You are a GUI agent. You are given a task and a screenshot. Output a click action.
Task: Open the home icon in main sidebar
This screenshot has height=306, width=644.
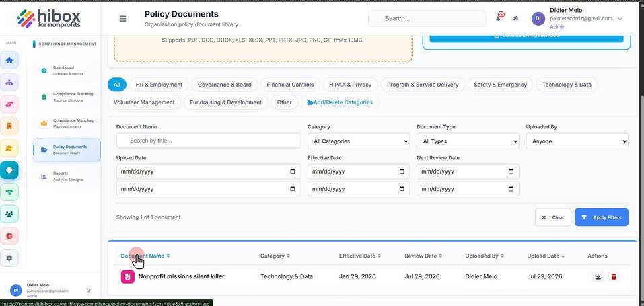[x=9, y=61]
